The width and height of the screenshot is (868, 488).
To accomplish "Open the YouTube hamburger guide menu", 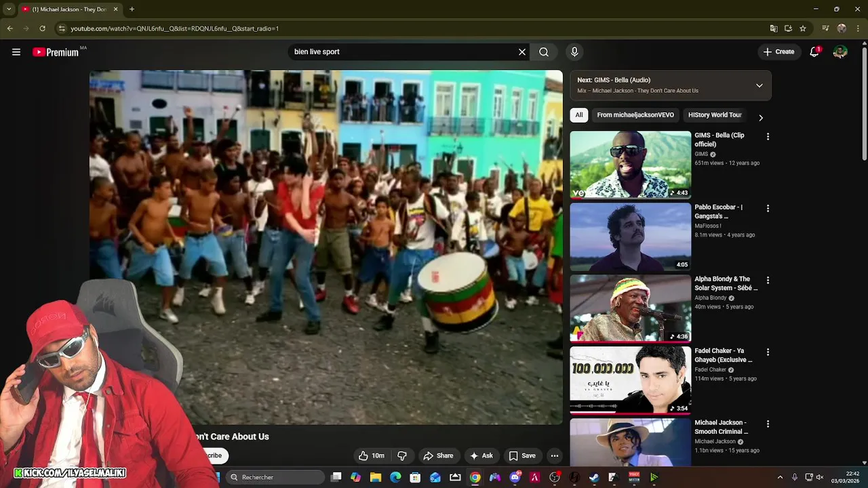I will (16, 52).
